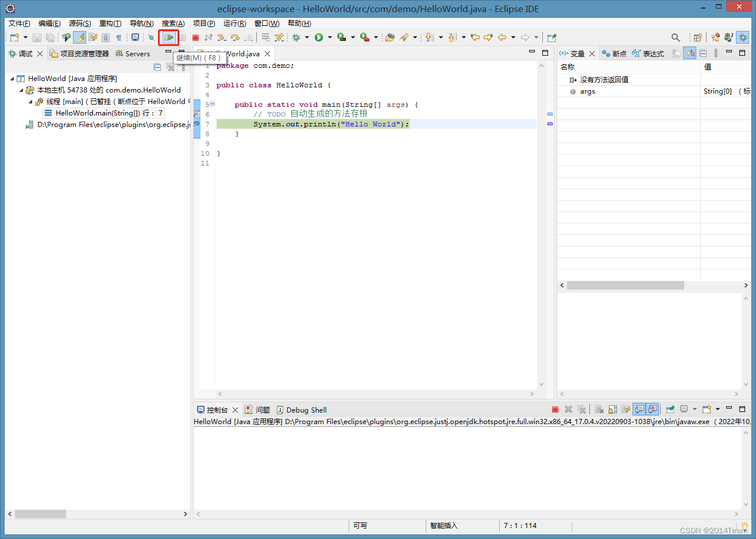Open the search magnifier in the toolbar
This screenshot has height=539, width=756.
(676, 38)
